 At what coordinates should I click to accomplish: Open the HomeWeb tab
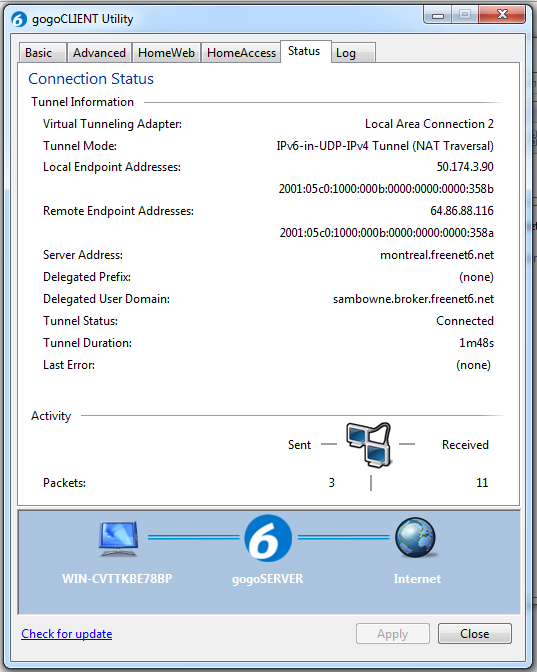[x=166, y=53]
